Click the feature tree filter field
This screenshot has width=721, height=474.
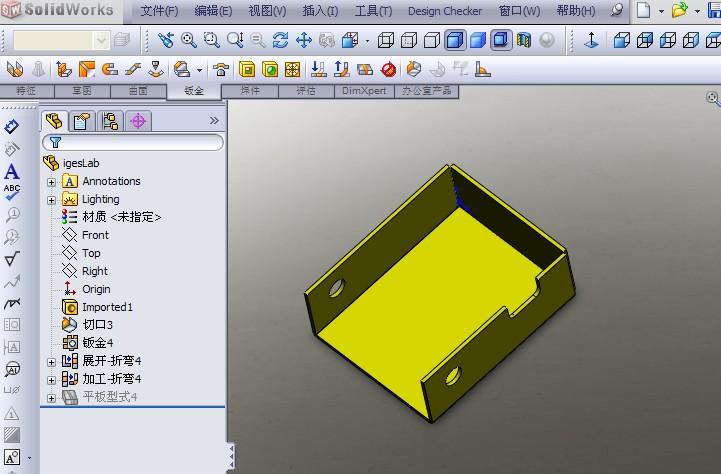point(133,143)
